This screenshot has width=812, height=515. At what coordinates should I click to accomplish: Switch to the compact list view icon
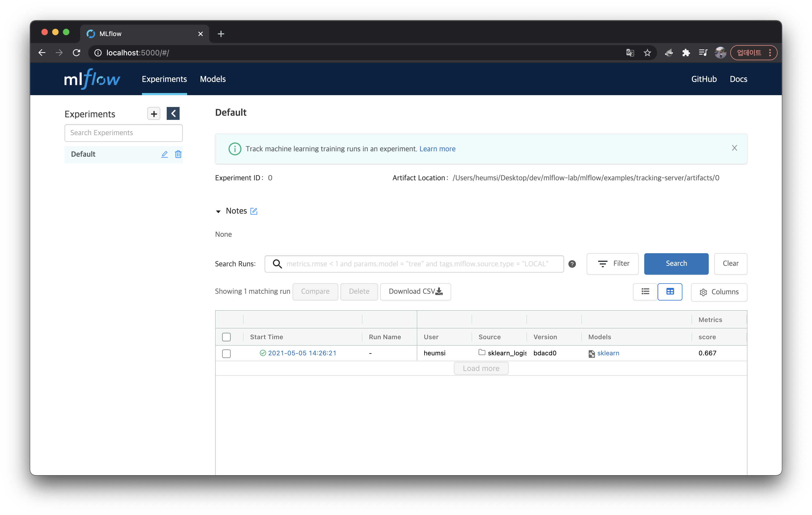tap(645, 292)
